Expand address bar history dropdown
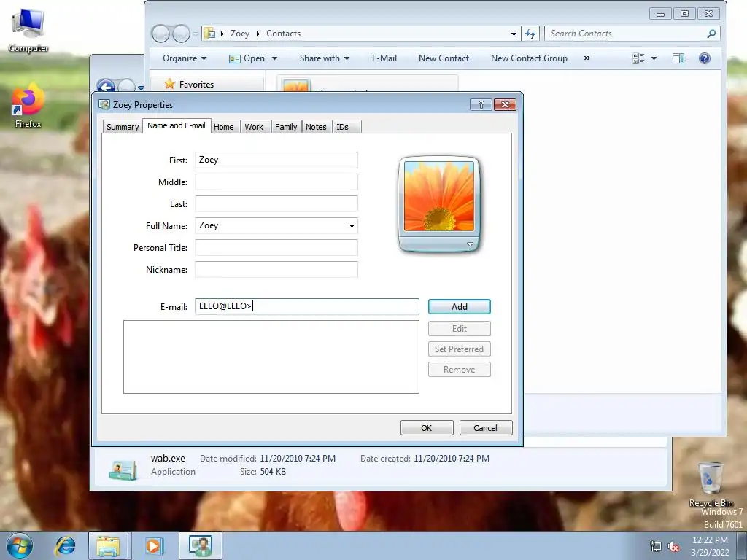The width and height of the screenshot is (747, 560). pos(514,34)
